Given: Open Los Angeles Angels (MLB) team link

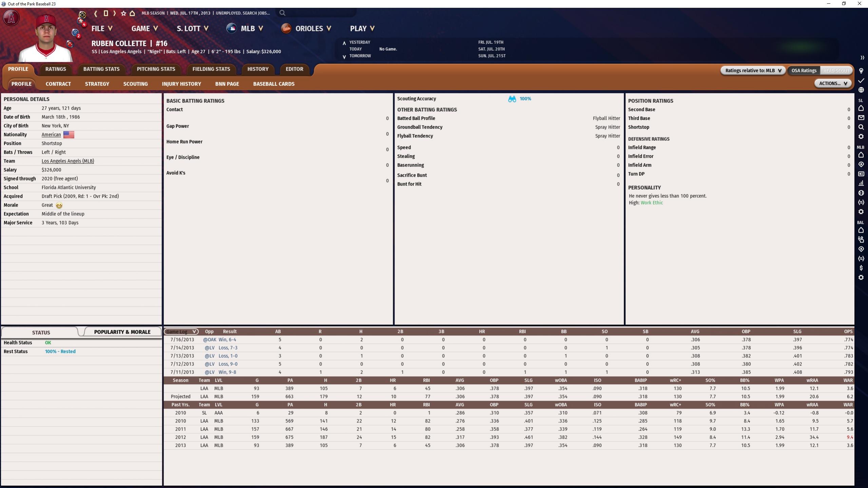Looking at the screenshot, I should [x=68, y=161].
